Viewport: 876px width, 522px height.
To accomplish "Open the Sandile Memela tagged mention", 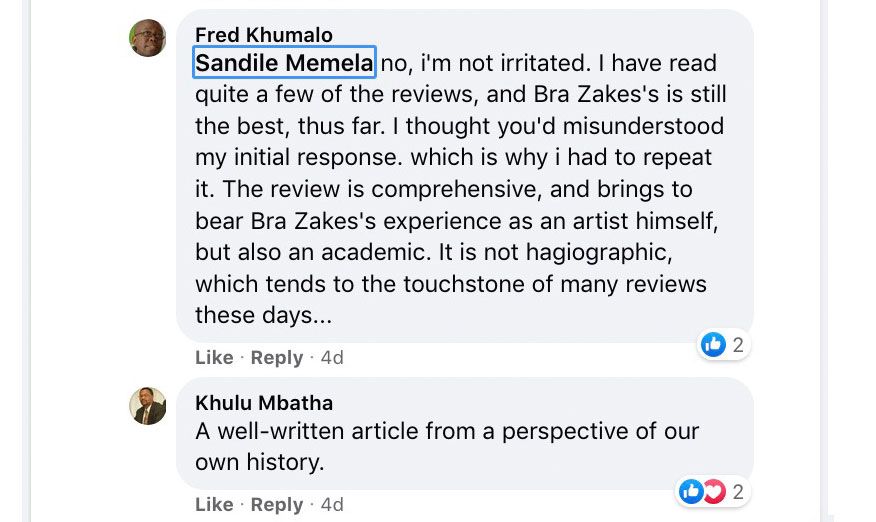I will [x=284, y=63].
